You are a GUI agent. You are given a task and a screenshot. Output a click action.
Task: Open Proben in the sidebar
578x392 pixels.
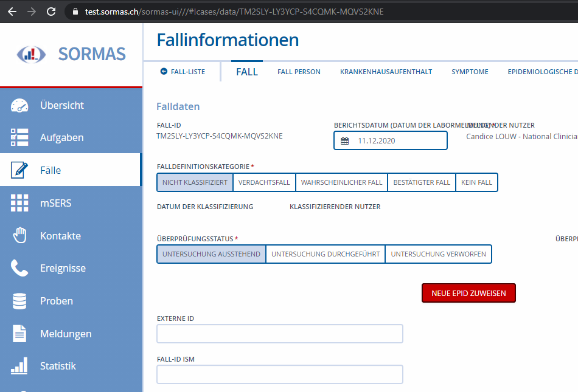(71, 301)
